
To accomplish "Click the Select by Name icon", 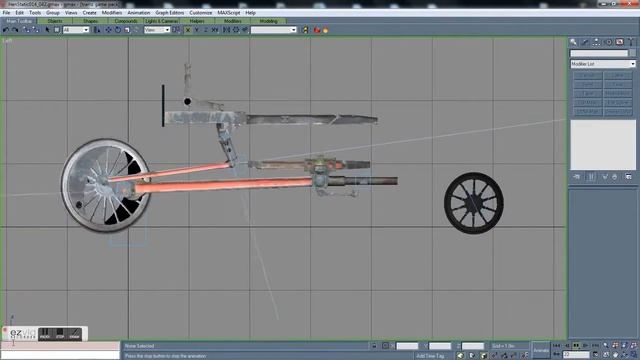I will coord(97,30).
